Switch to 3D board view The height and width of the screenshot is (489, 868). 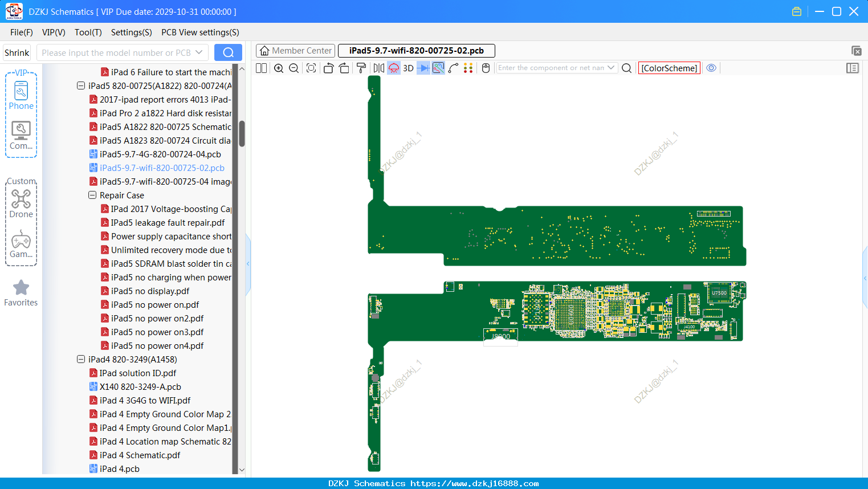pos(408,68)
